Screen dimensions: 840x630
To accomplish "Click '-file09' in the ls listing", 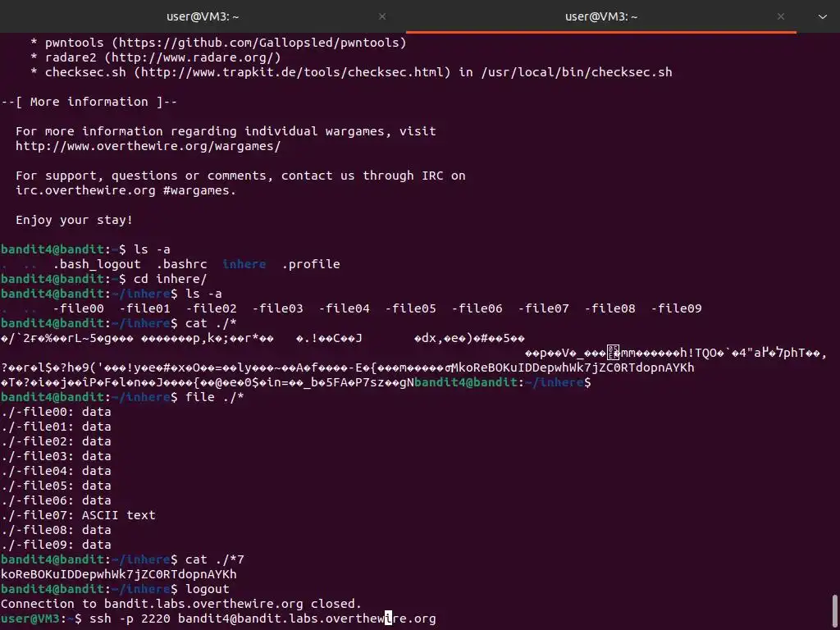I will 676,308.
